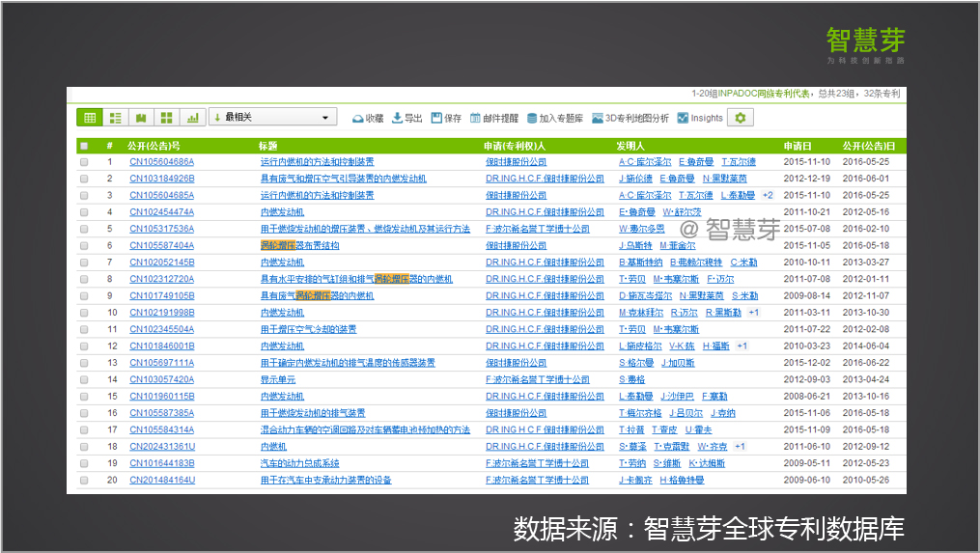Open the 最相关 sort dropdown

(273, 118)
